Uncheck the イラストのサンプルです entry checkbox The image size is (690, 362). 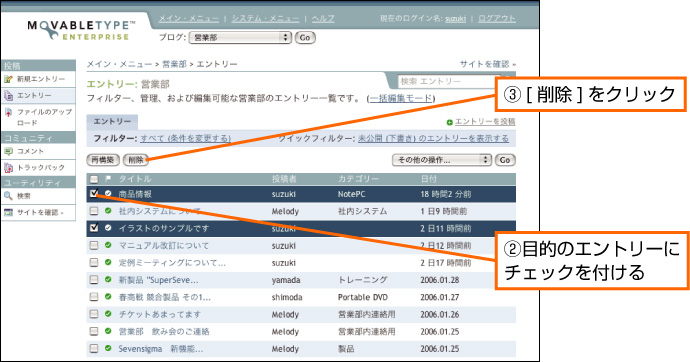pos(94,228)
